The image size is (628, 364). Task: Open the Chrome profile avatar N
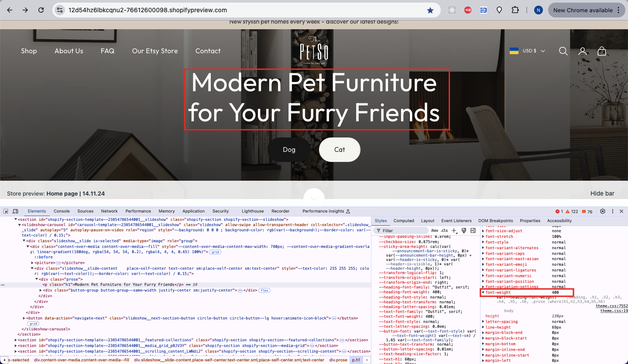pyautogui.click(x=539, y=10)
